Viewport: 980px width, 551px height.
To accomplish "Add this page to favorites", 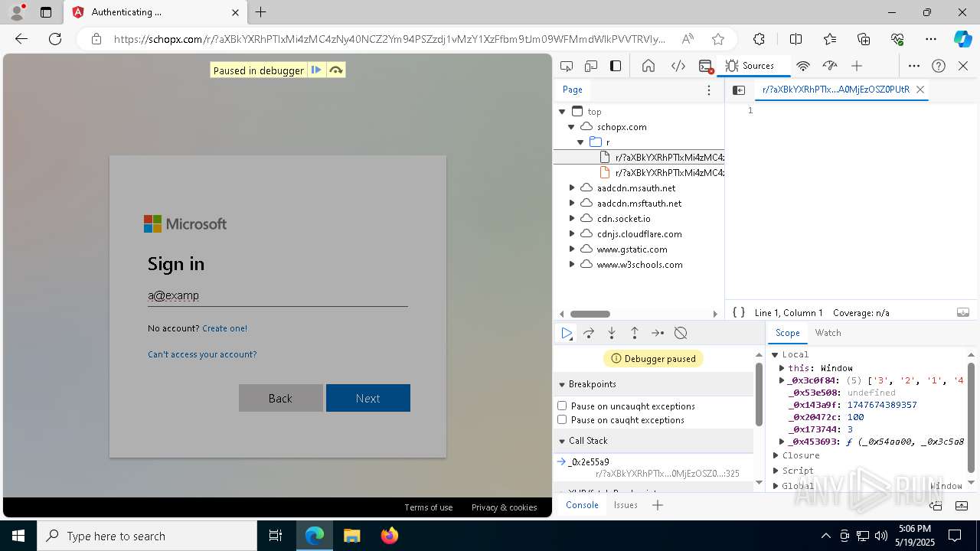I will pos(717,39).
